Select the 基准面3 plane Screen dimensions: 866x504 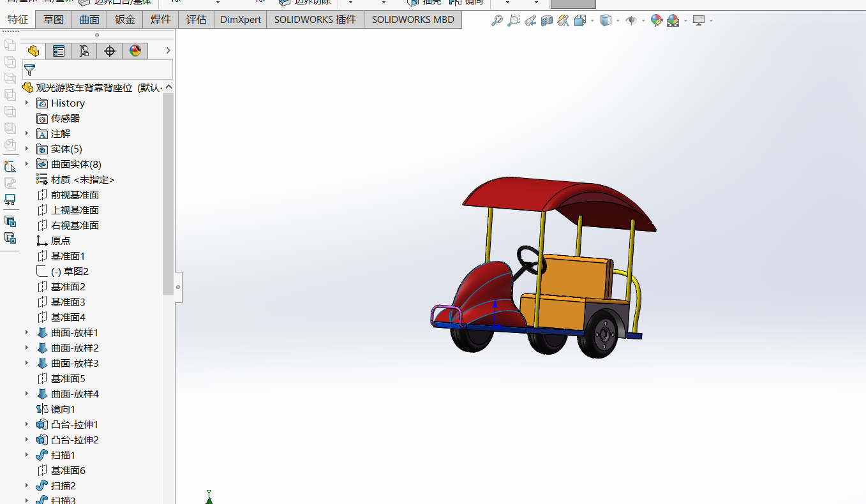pos(61,302)
